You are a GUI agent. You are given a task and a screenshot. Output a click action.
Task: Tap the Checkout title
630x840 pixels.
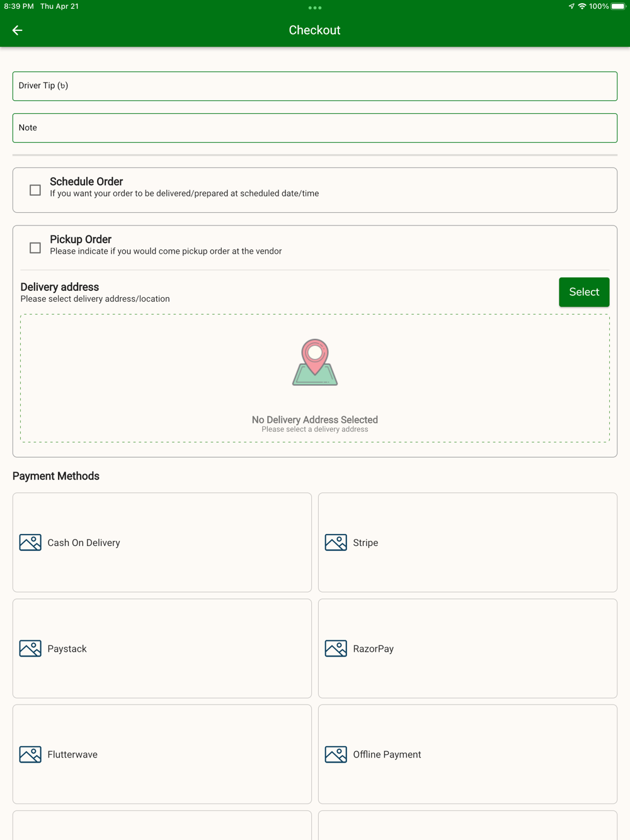(x=314, y=30)
